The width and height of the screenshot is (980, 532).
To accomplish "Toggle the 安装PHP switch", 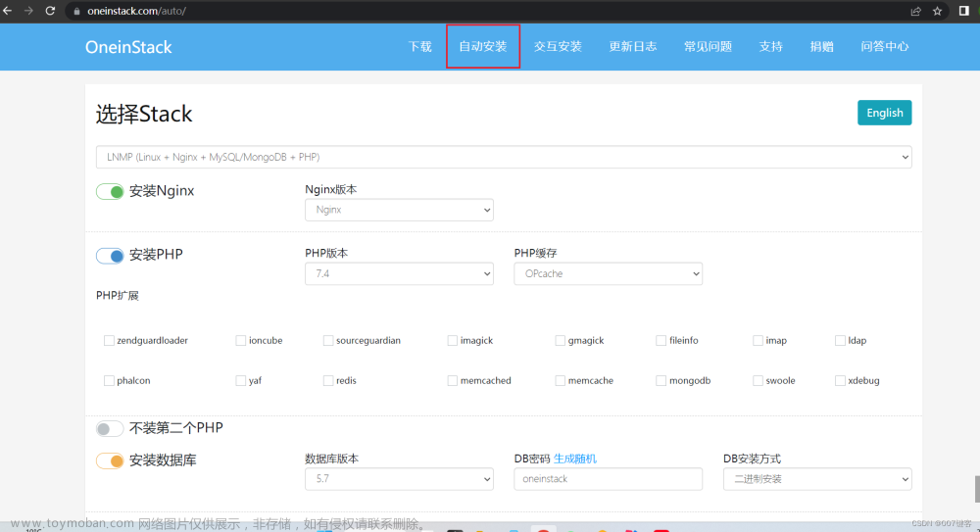I will pos(110,255).
